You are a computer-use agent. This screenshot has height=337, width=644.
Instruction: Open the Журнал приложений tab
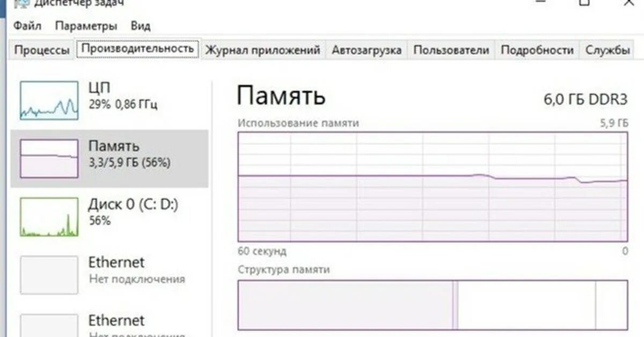262,49
